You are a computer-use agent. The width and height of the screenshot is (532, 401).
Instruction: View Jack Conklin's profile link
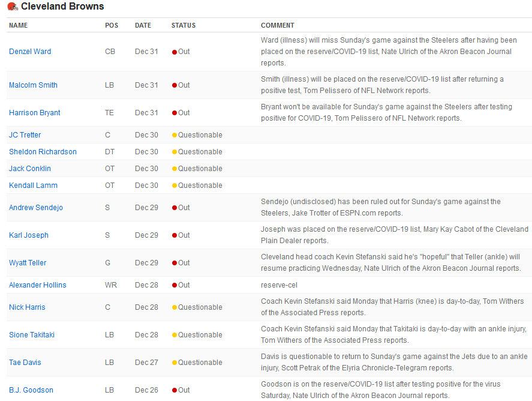pos(29,169)
